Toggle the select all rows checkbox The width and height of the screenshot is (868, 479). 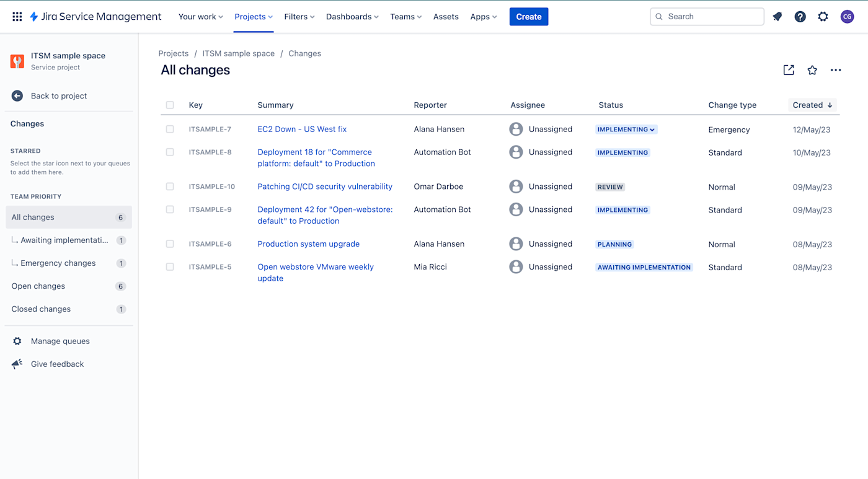click(x=170, y=105)
